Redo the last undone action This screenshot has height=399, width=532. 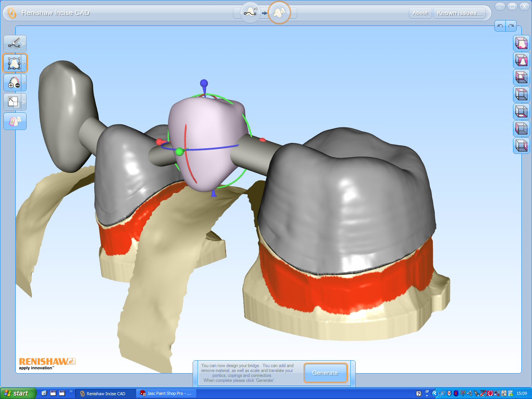(511, 26)
